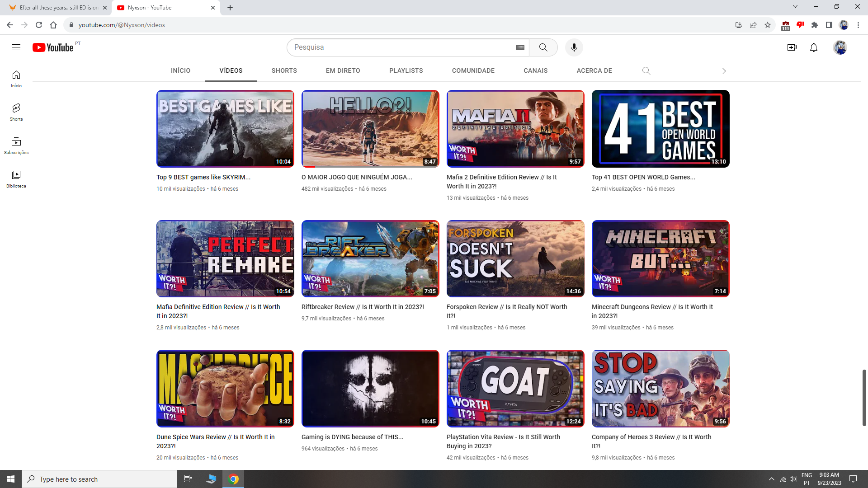
Task: Open the CANAIS tab
Action: 536,70
